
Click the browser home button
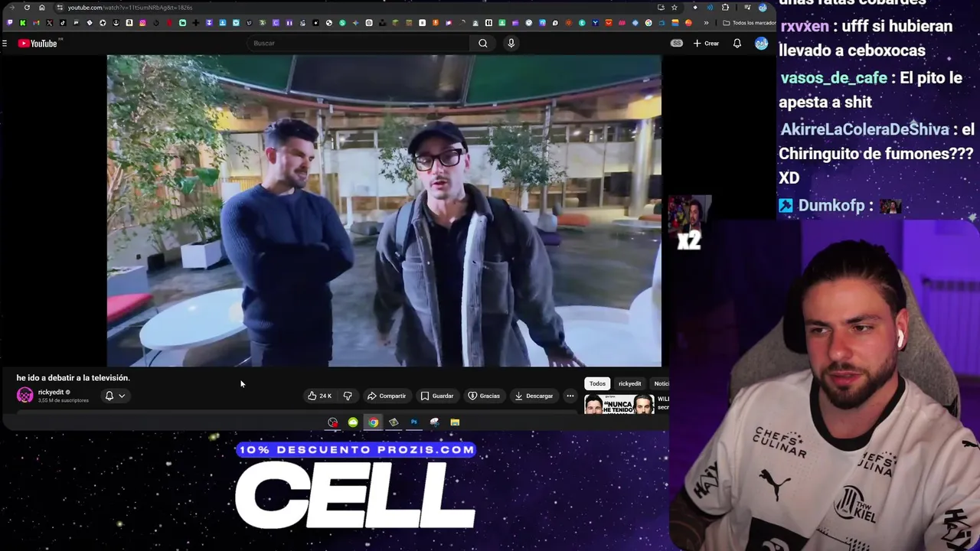pyautogui.click(x=42, y=8)
